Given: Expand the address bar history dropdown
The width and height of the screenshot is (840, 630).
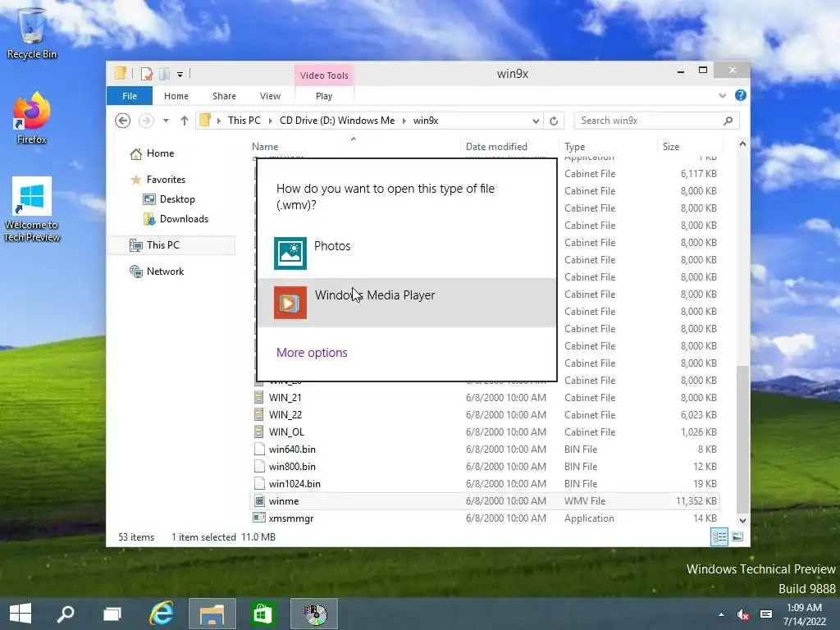Looking at the screenshot, I should (x=535, y=121).
